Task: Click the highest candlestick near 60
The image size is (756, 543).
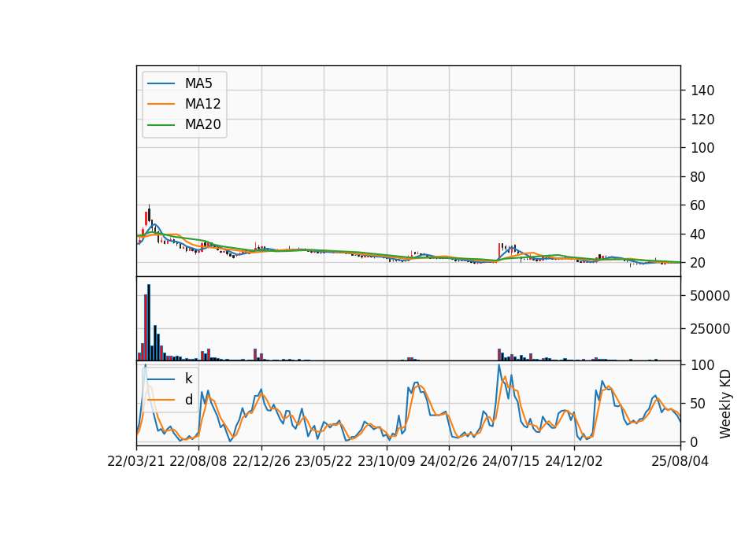Action: (x=150, y=212)
